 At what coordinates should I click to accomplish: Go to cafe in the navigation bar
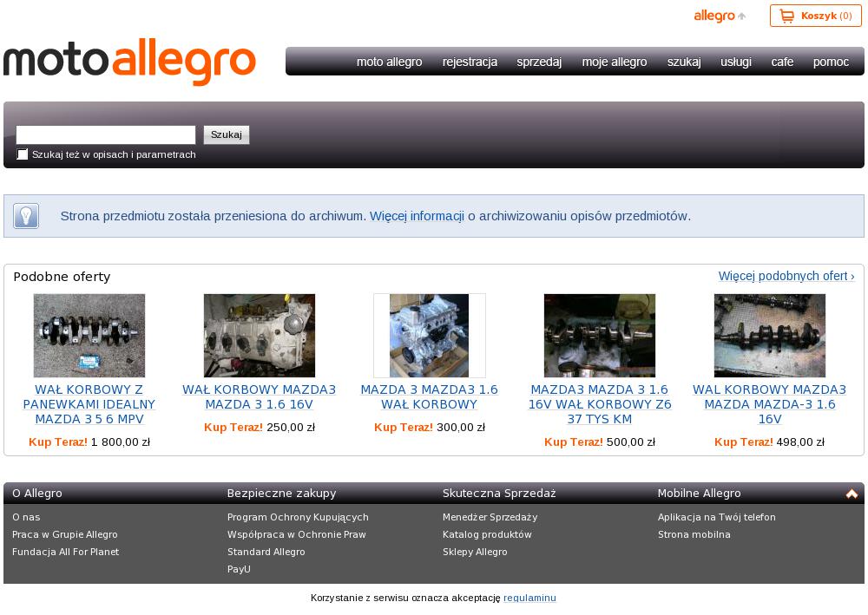(782, 62)
